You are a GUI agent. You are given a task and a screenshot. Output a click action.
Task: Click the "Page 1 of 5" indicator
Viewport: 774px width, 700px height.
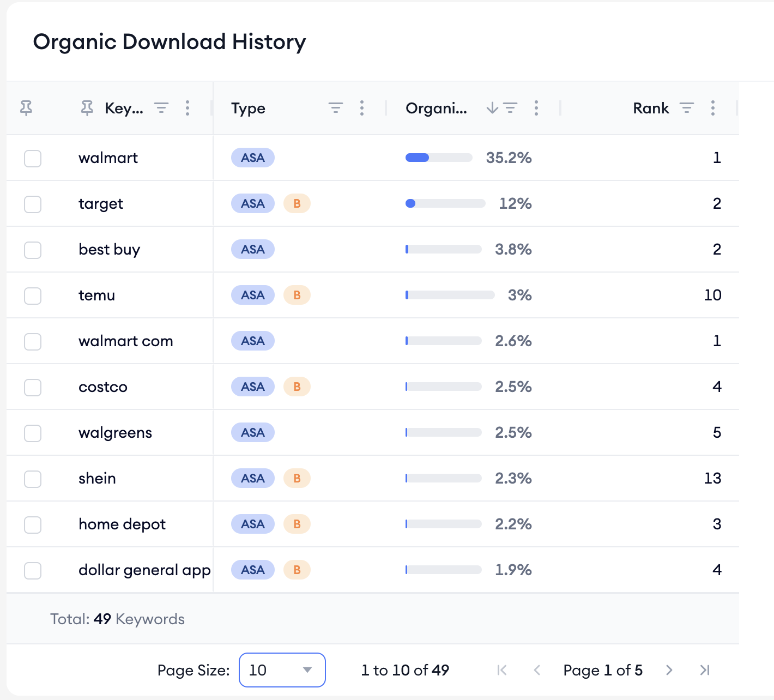[x=603, y=671]
